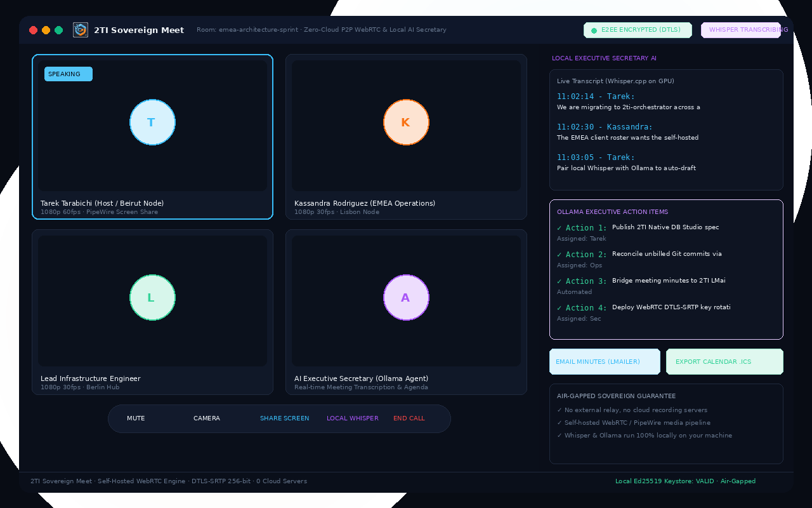The height and width of the screenshot is (508, 812).
Task: Open the purple "A" AI Secretary avatar
Action: coord(406,298)
